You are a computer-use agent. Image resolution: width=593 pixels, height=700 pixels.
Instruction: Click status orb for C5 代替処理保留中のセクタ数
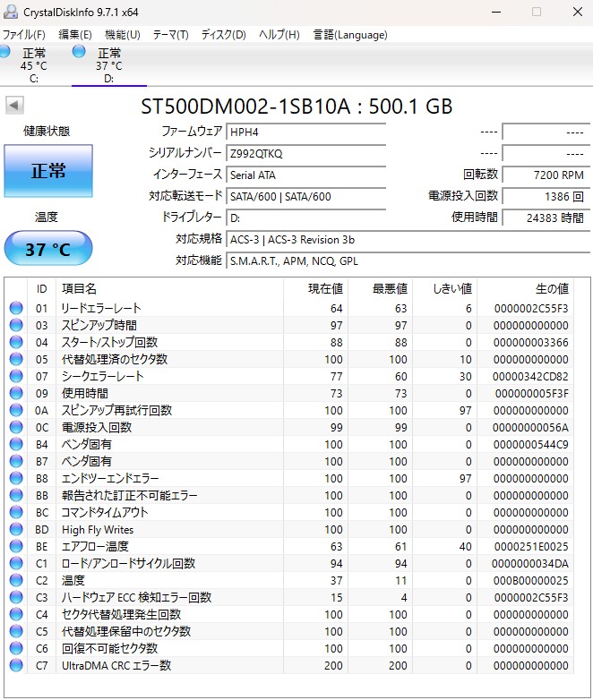[16, 631]
